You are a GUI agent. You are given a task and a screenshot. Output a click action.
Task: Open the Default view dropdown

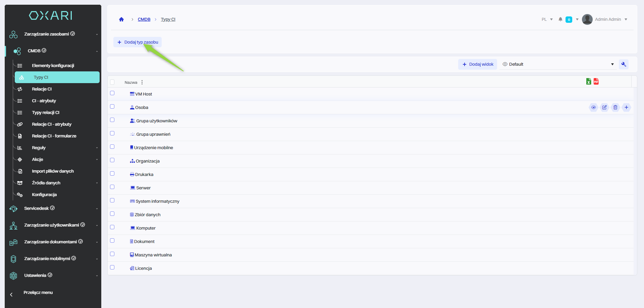pyautogui.click(x=558, y=64)
